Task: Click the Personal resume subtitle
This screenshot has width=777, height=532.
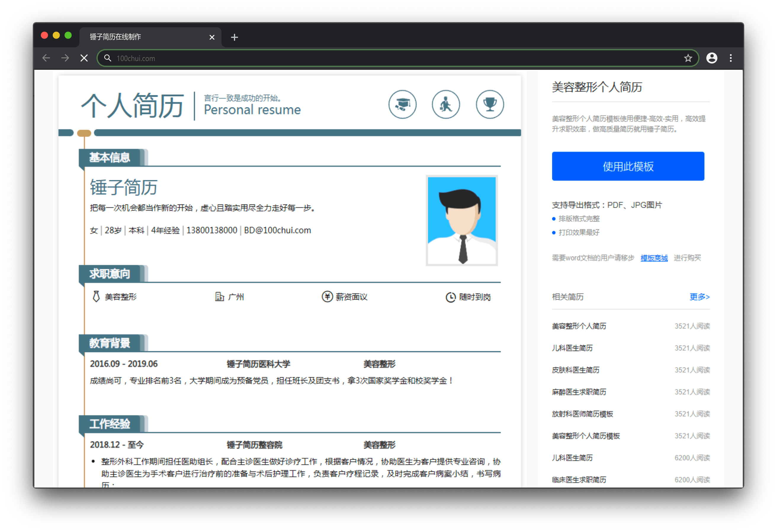Action: click(x=252, y=109)
